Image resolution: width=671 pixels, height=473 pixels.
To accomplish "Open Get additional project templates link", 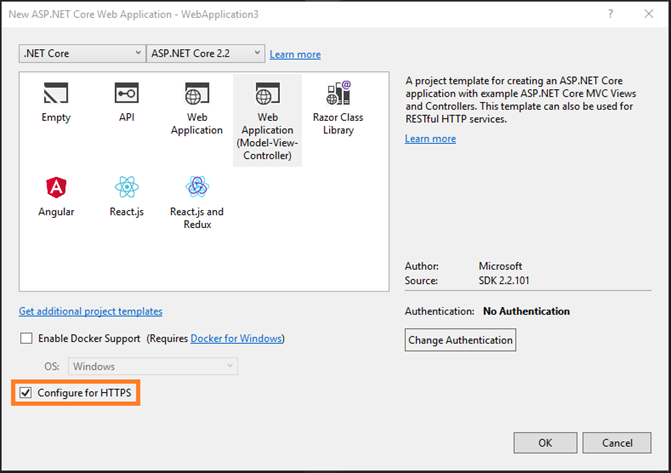I will [x=91, y=311].
